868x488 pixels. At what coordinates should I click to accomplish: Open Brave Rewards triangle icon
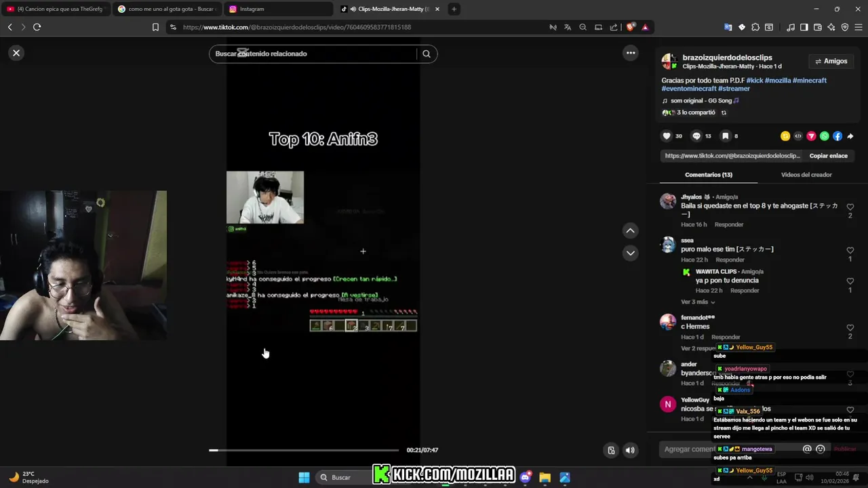click(x=645, y=27)
